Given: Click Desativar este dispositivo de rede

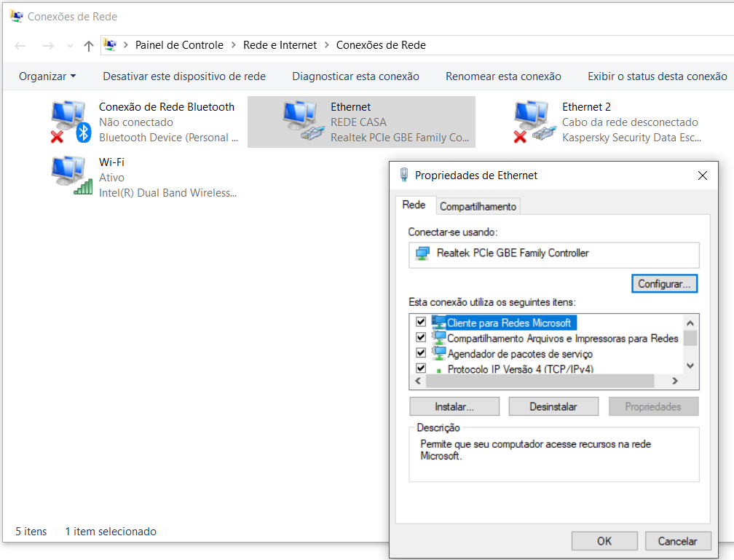Looking at the screenshot, I should pyautogui.click(x=184, y=76).
